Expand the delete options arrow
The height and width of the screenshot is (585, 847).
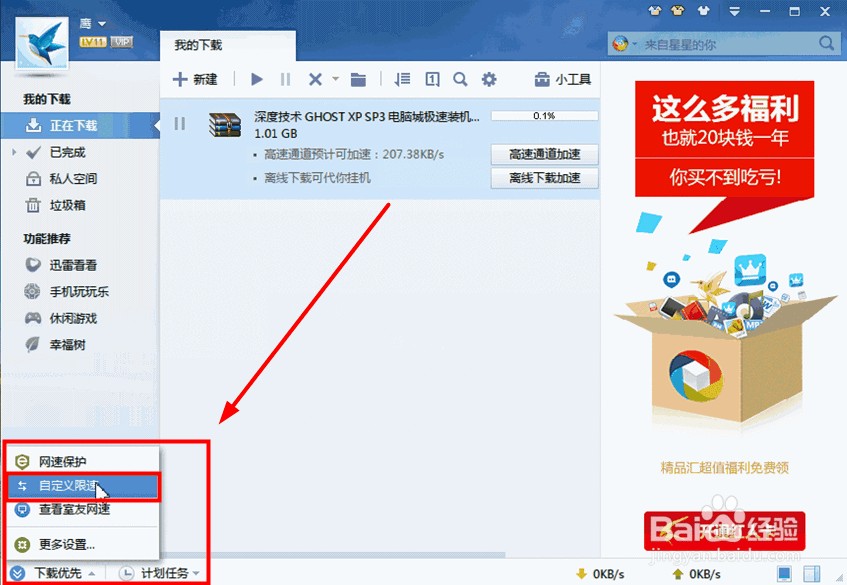(x=335, y=79)
